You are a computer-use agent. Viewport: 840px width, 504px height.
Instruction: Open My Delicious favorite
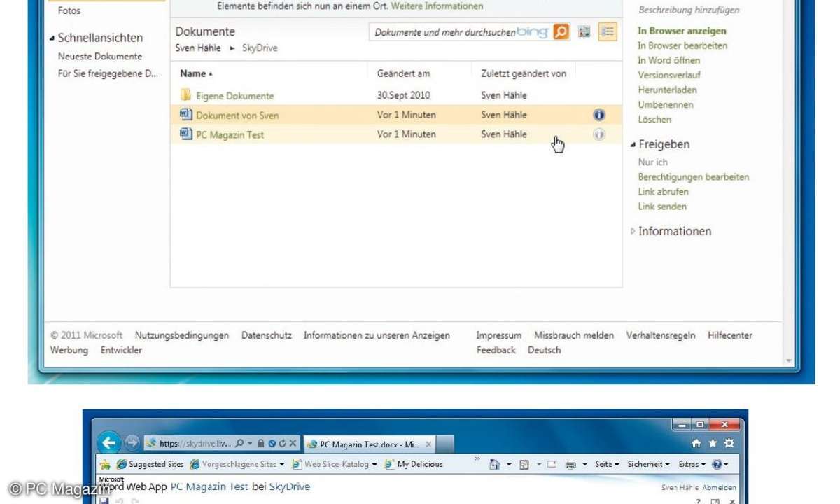(413, 464)
